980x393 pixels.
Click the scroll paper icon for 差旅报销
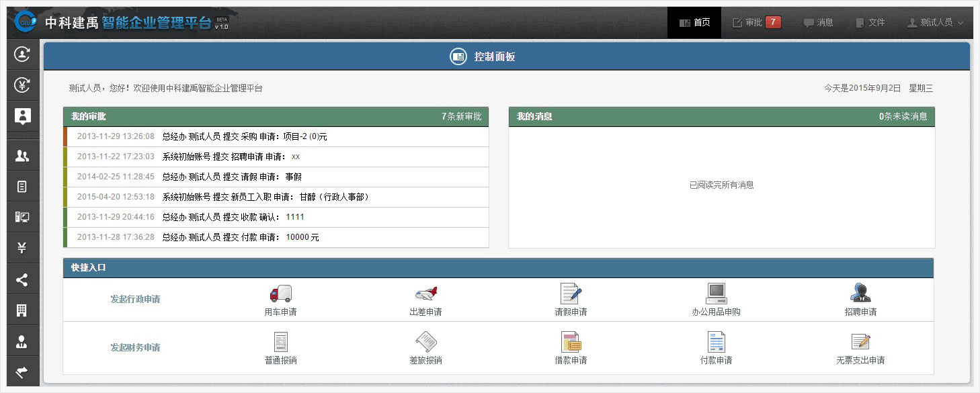[x=425, y=342]
